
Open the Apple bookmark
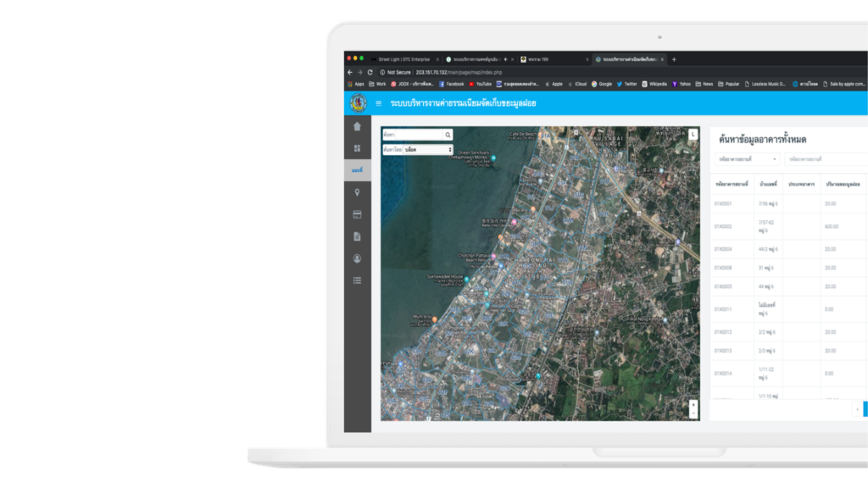[554, 84]
